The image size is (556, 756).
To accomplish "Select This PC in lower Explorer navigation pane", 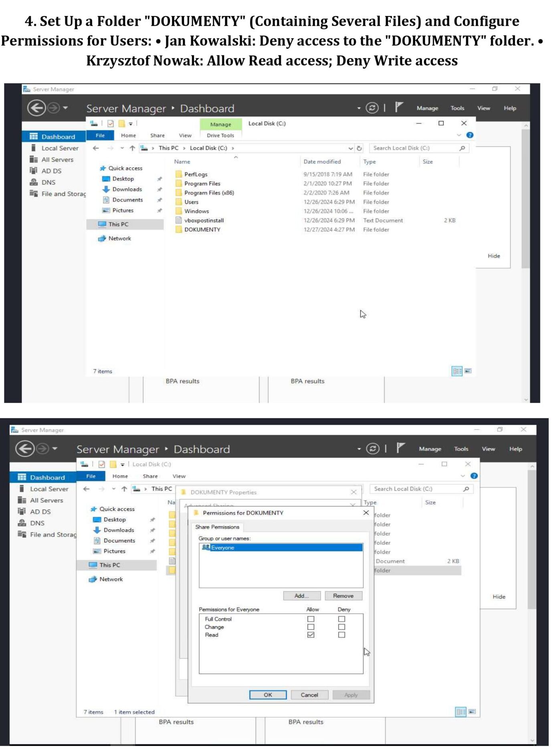I will pyautogui.click(x=109, y=565).
